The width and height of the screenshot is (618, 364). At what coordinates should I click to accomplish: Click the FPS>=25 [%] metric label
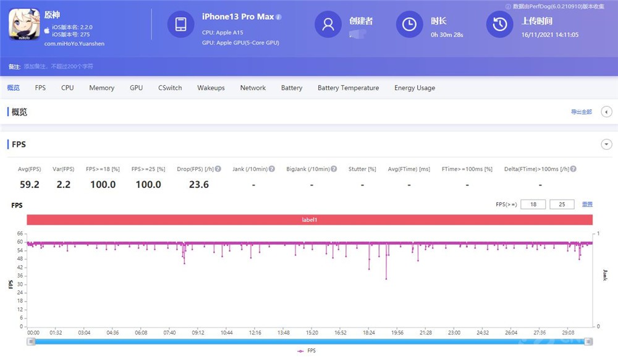point(148,169)
